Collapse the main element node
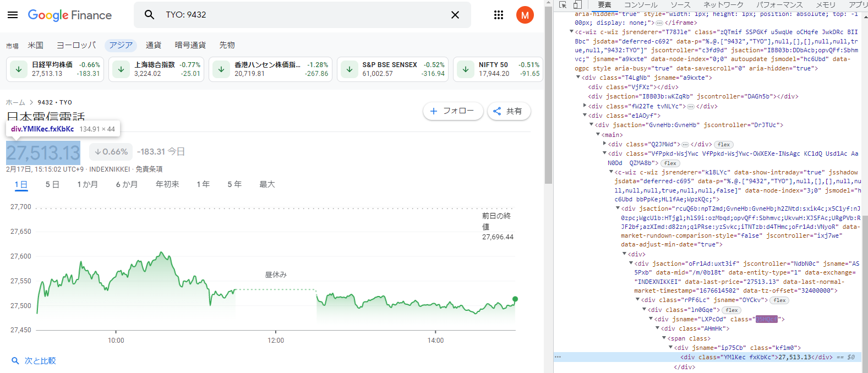868x373 pixels. [598, 134]
